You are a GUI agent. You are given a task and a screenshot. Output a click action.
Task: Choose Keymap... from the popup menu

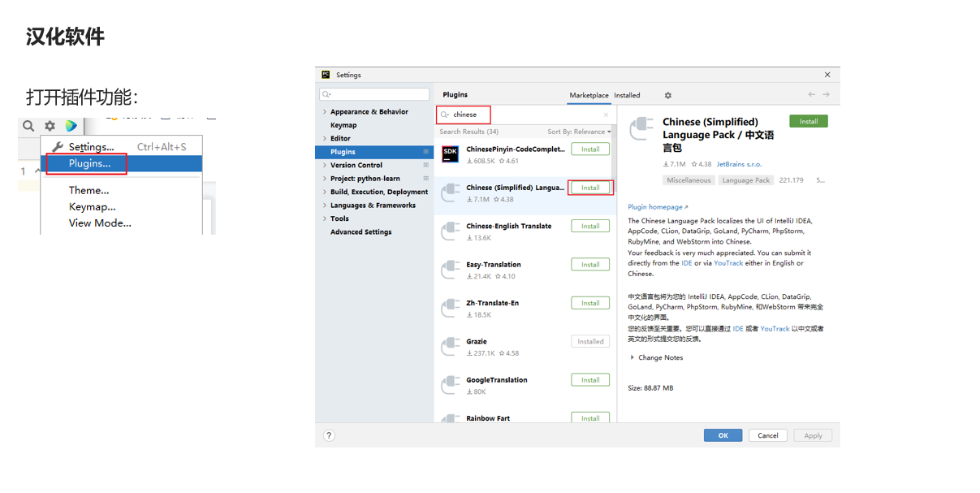[92, 206]
